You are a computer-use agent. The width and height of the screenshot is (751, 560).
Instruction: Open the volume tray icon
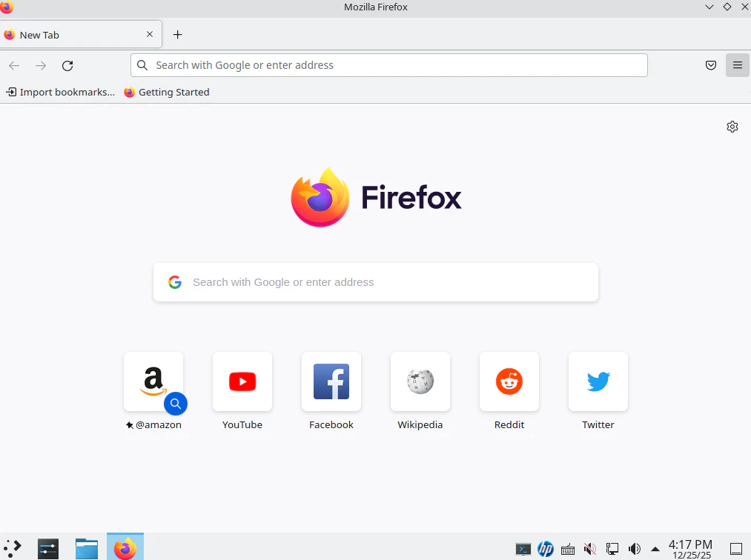[635, 549]
